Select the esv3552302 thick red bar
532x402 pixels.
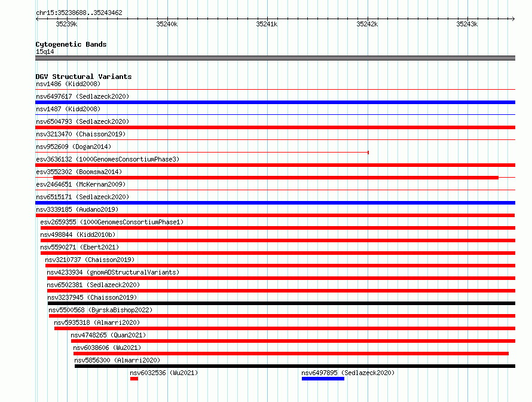(x=276, y=178)
